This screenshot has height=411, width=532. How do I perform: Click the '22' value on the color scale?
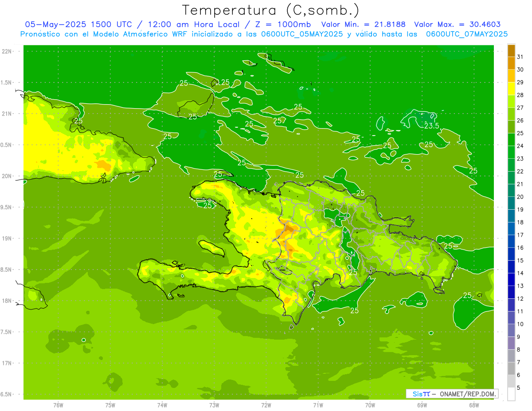point(520,171)
